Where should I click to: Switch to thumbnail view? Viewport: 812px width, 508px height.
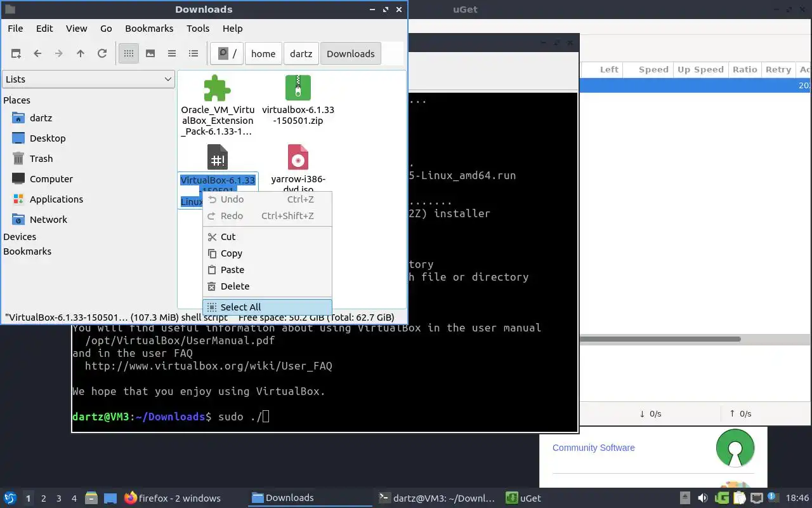click(150, 54)
